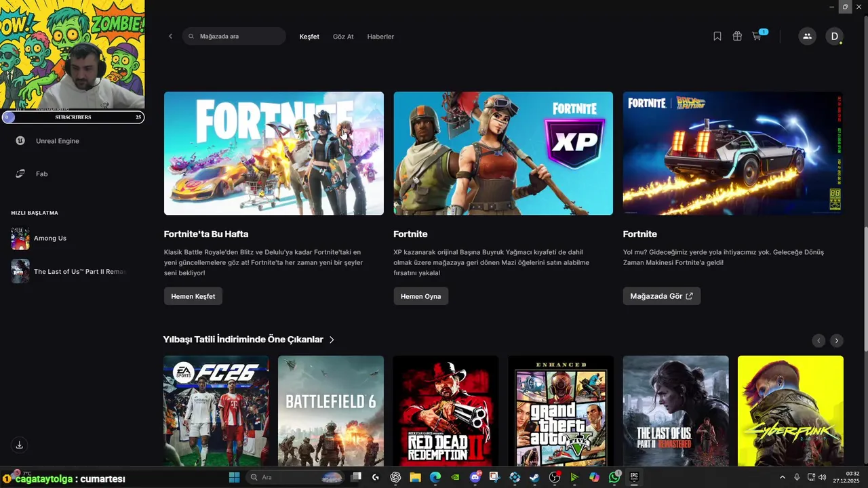Open the Cyberpunk game cover

pyautogui.click(x=791, y=411)
